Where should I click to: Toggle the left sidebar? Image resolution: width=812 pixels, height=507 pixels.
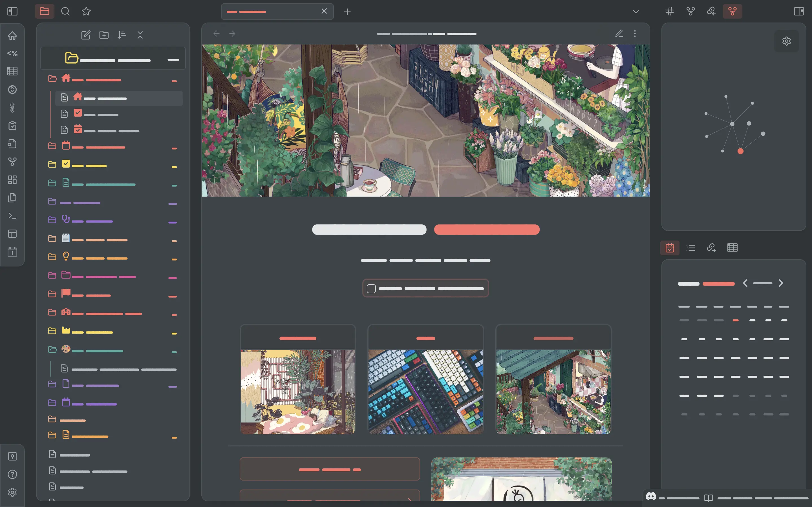click(12, 11)
